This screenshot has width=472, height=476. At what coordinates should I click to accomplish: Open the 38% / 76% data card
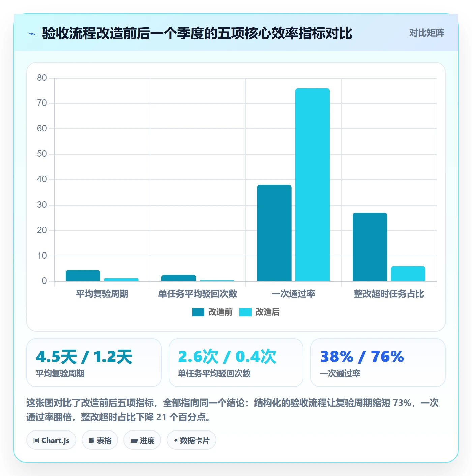(378, 363)
